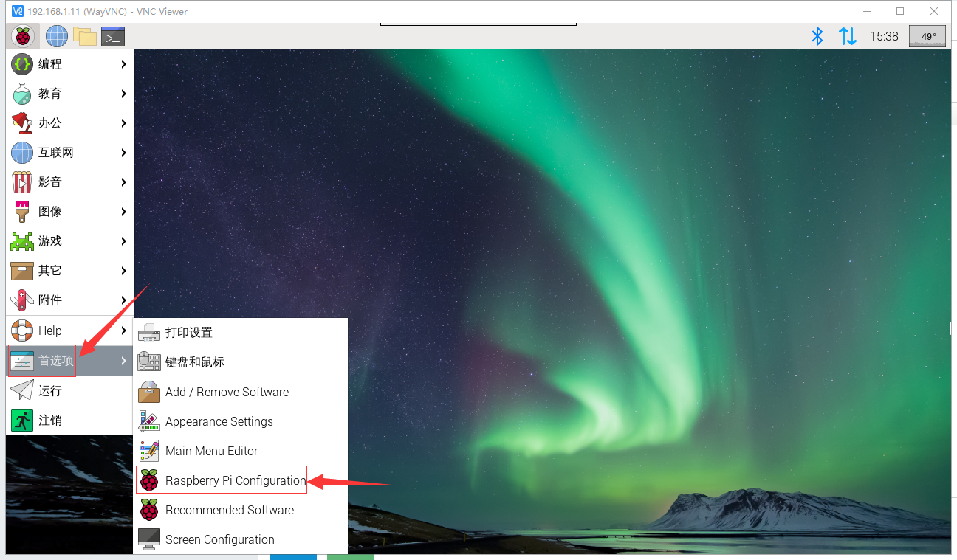Screen dimensions: 957x560
Task: Select 运行 with the paper plane icon
Action: click(x=49, y=390)
